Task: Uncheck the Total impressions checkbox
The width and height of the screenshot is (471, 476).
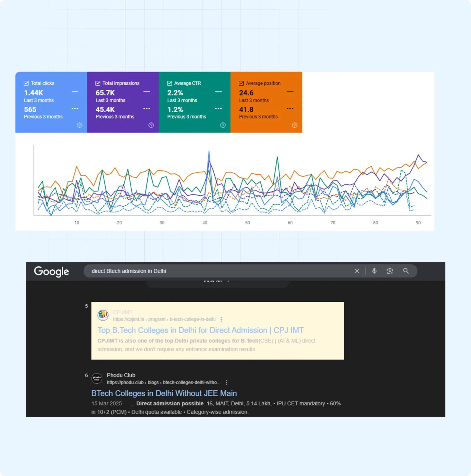Action: [98, 83]
